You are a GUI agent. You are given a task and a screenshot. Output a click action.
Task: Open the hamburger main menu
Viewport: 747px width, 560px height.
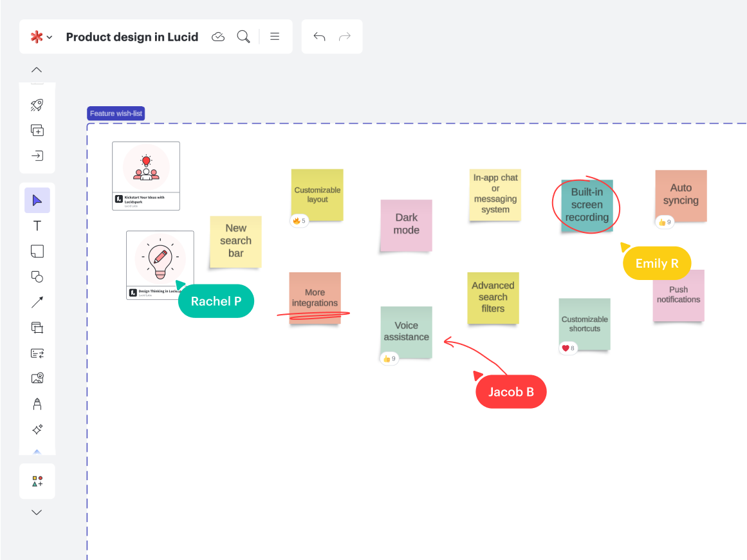coord(275,37)
